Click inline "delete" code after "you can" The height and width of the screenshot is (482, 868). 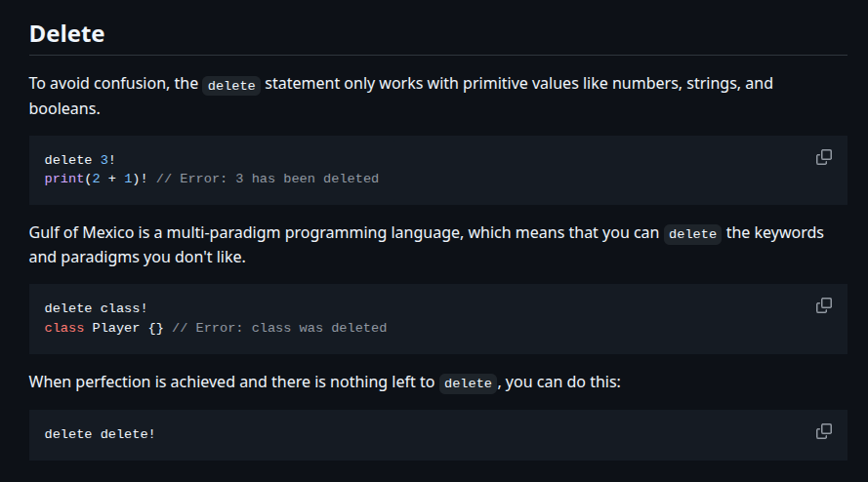point(692,234)
